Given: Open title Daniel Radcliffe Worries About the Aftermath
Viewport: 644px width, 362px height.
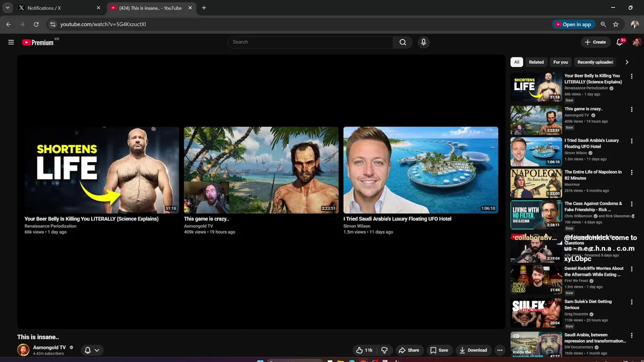Looking at the screenshot, I should click(594, 271).
